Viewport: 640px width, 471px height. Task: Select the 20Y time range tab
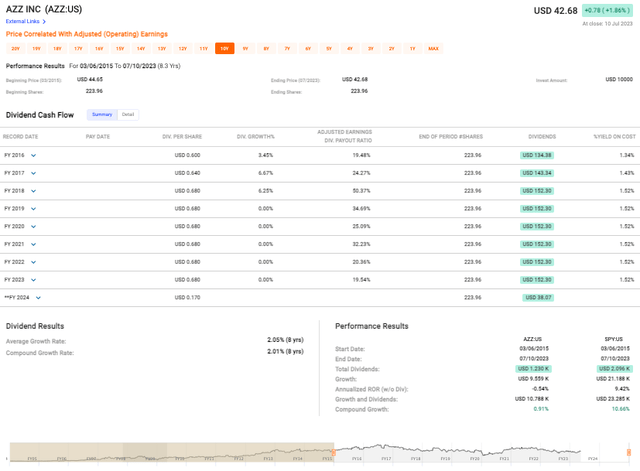[x=16, y=49]
